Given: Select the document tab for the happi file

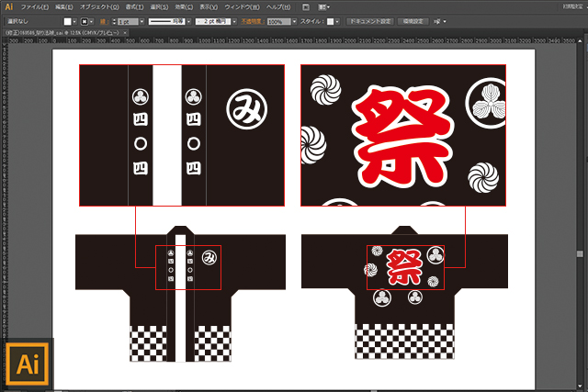Looking at the screenshot, I should [64, 32].
